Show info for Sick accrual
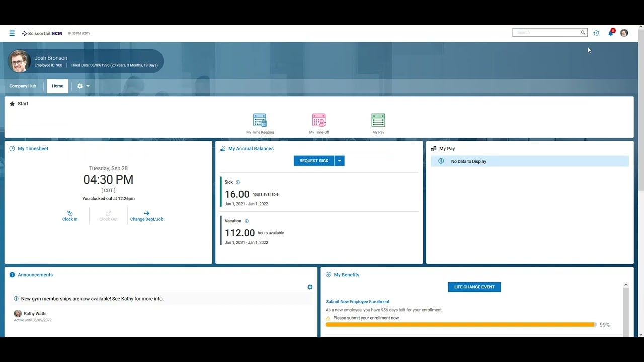 pos(238,182)
